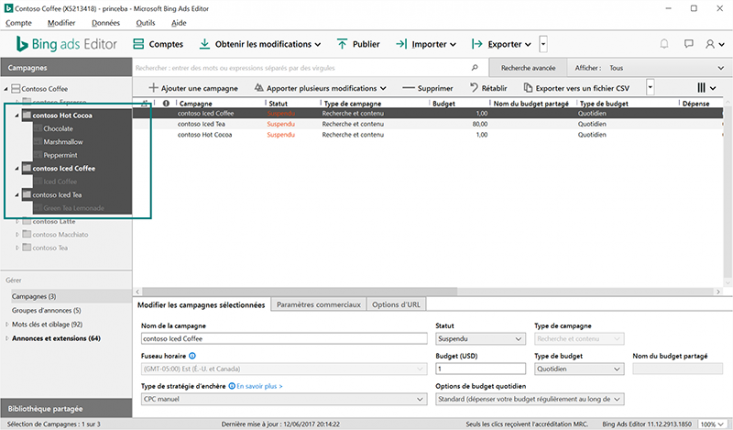Image resolution: width=733 pixels, height=430 pixels.
Task: Open the Importer dropdown
Action: (x=426, y=44)
